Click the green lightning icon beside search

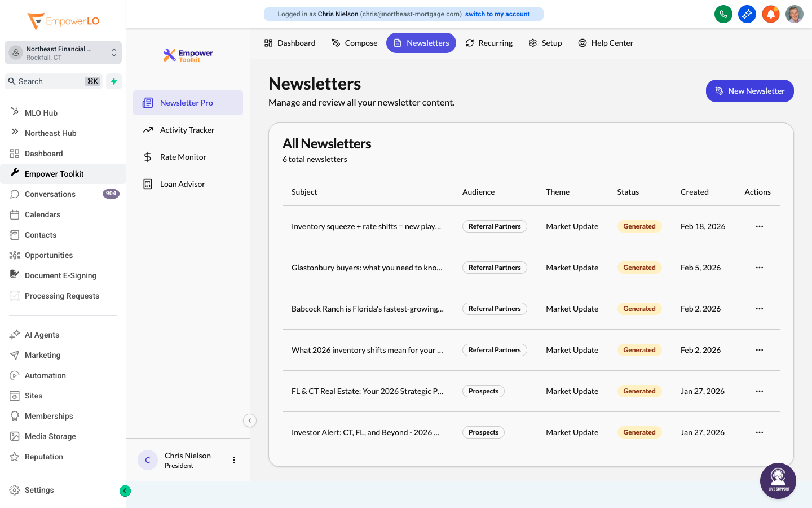[113, 81]
